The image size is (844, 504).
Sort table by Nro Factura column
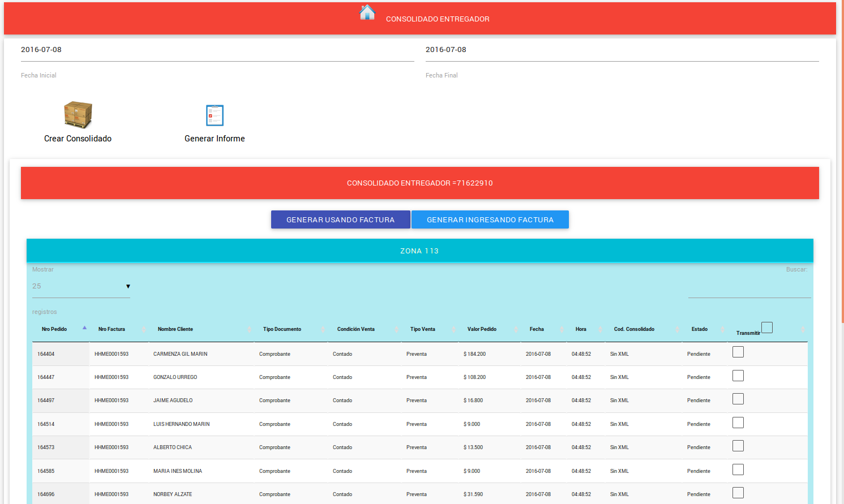click(x=119, y=329)
